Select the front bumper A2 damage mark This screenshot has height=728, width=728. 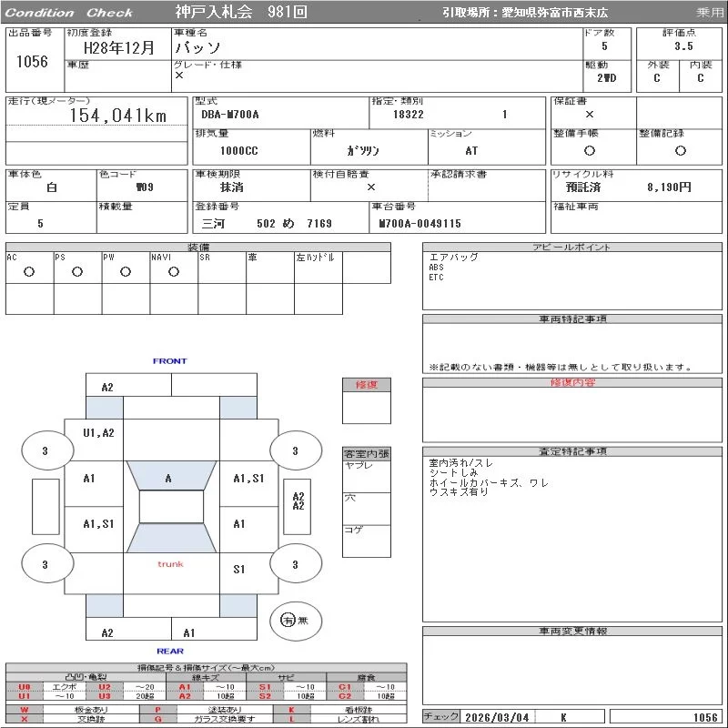coord(107,387)
